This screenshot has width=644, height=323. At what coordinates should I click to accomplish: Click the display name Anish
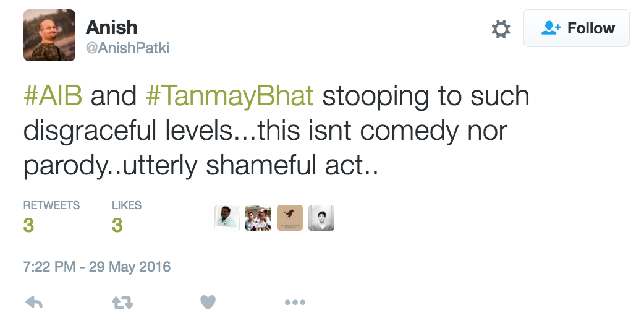[x=111, y=27]
